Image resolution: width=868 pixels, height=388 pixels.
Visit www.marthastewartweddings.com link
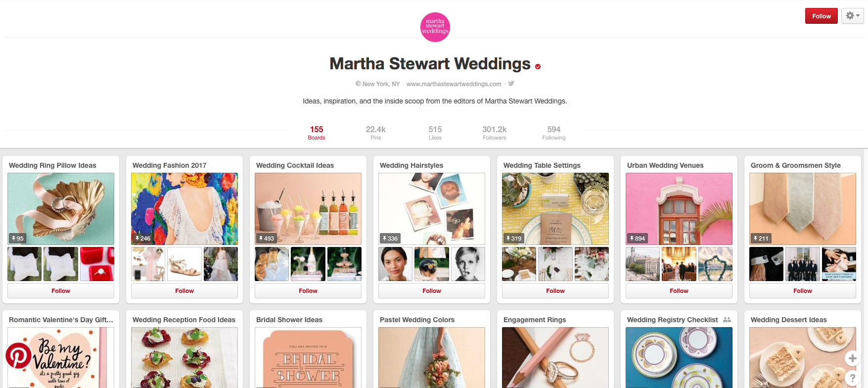pos(454,84)
